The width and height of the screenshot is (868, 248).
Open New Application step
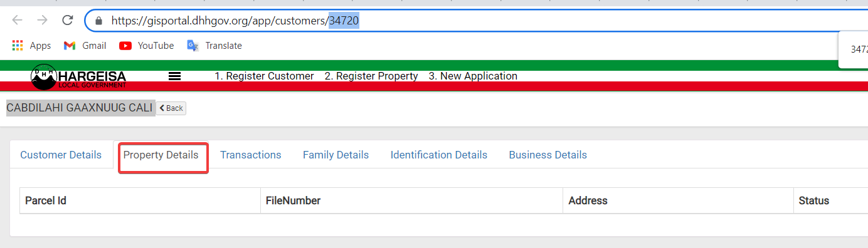pos(473,76)
